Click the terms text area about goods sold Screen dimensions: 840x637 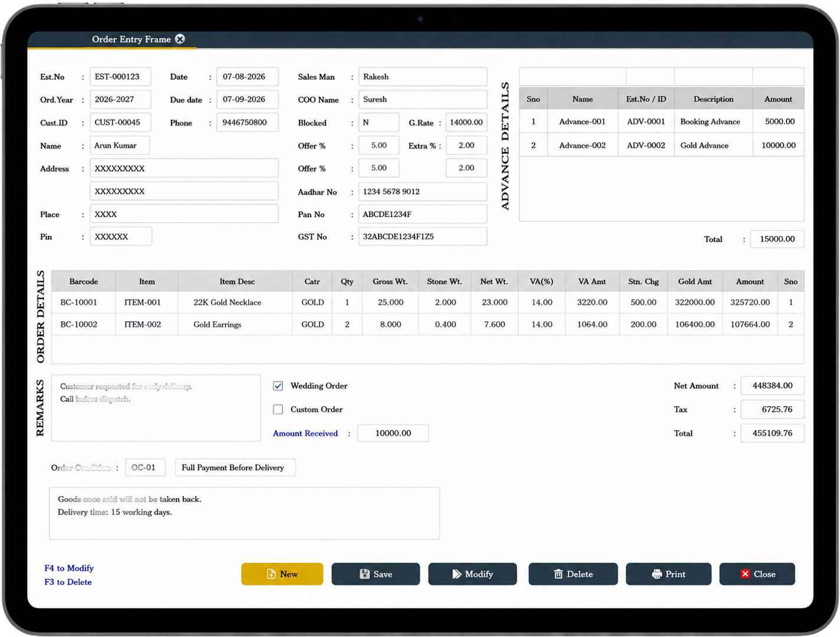point(244,513)
